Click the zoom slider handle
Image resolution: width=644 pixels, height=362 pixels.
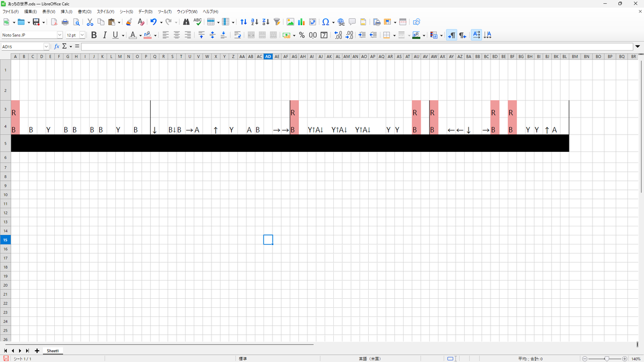(x=606, y=358)
